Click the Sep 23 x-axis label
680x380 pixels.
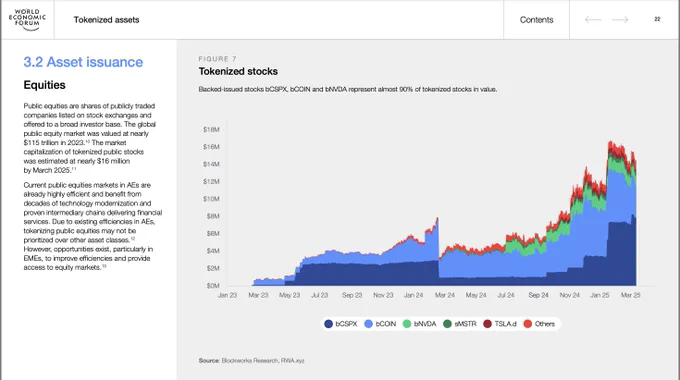pos(352,295)
